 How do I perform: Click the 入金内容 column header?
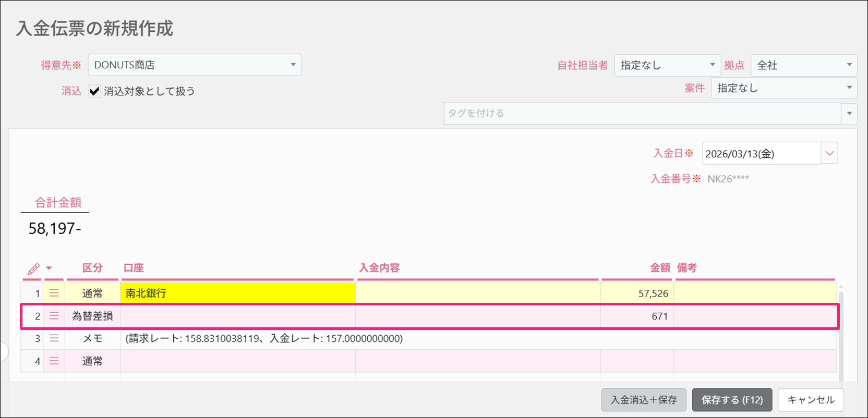click(x=379, y=268)
